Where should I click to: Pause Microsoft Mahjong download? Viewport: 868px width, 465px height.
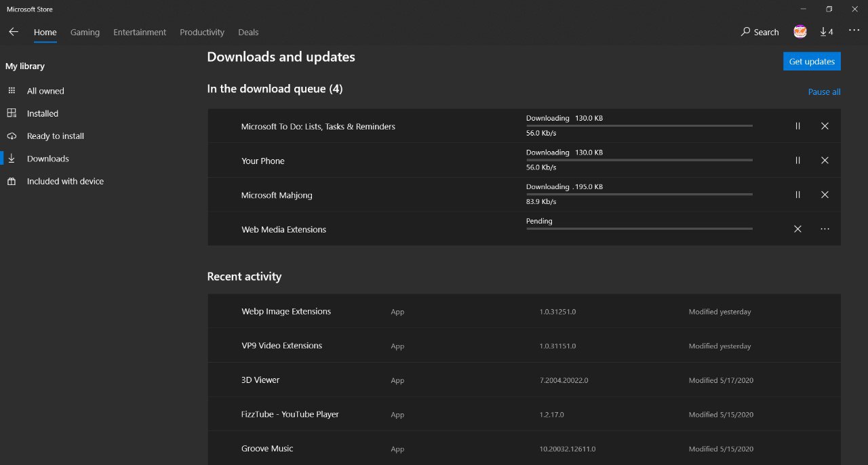(797, 195)
